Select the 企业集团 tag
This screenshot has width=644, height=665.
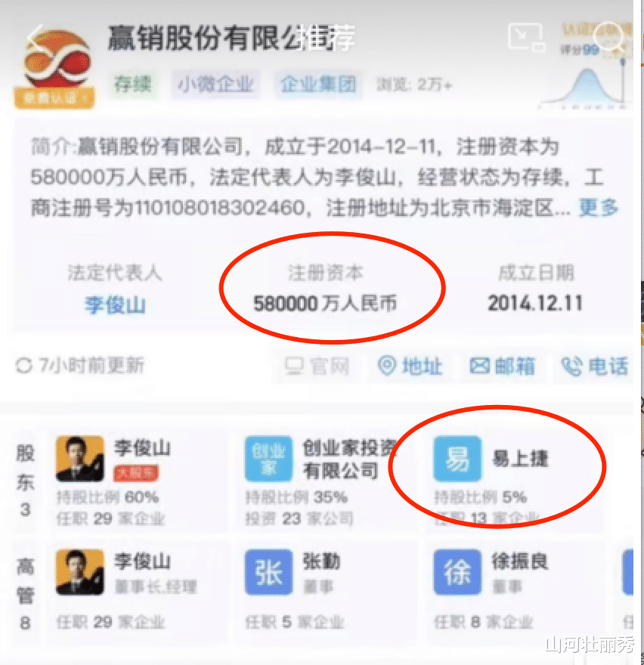[x=319, y=84]
